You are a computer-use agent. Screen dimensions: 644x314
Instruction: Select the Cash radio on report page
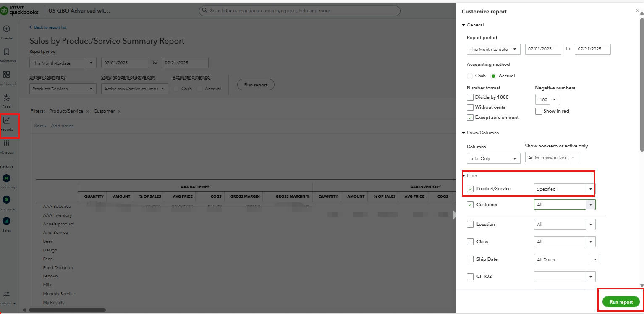click(176, 89)
